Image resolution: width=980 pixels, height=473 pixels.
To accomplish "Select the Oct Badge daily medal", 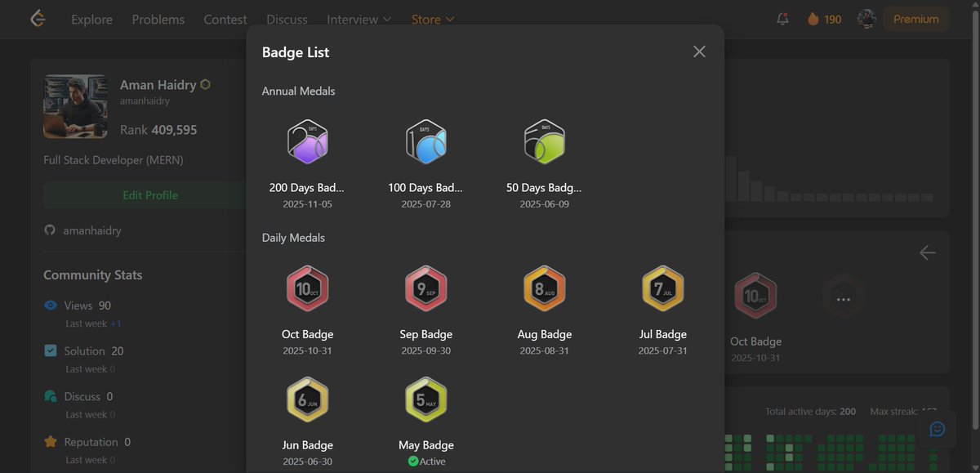I will pos(307,288).
